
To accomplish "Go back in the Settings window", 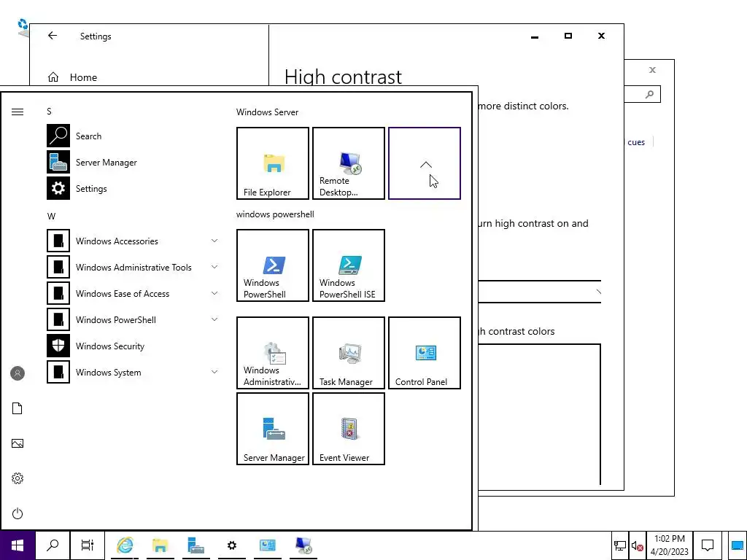I will tap(53, 36).
